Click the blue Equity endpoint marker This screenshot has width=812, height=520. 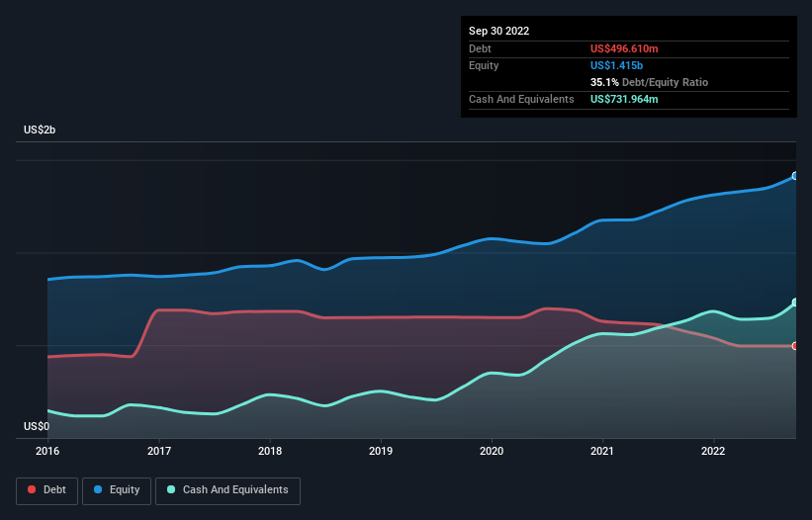click(795, 176)
